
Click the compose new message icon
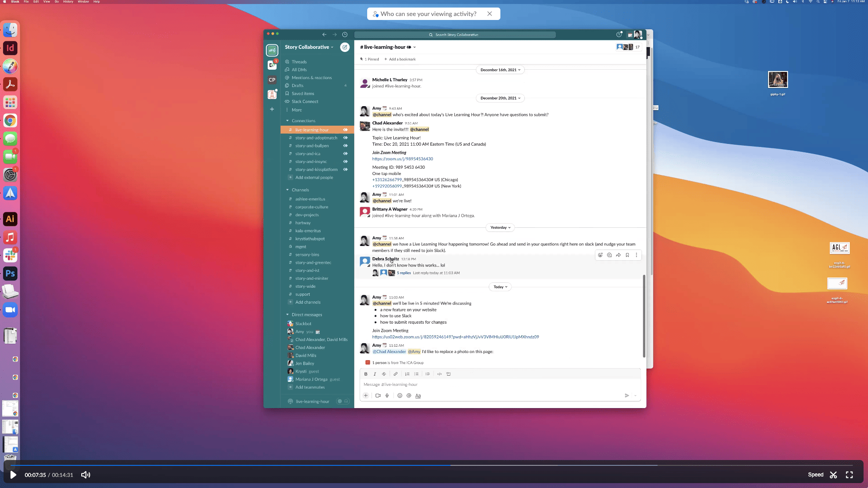(345, 47)
